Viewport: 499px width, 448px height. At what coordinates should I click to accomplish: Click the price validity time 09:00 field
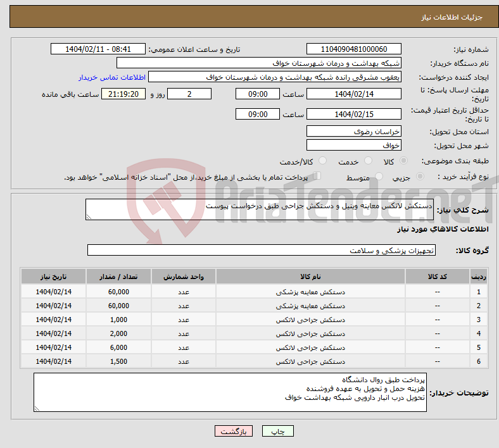(x=258, y=114)
